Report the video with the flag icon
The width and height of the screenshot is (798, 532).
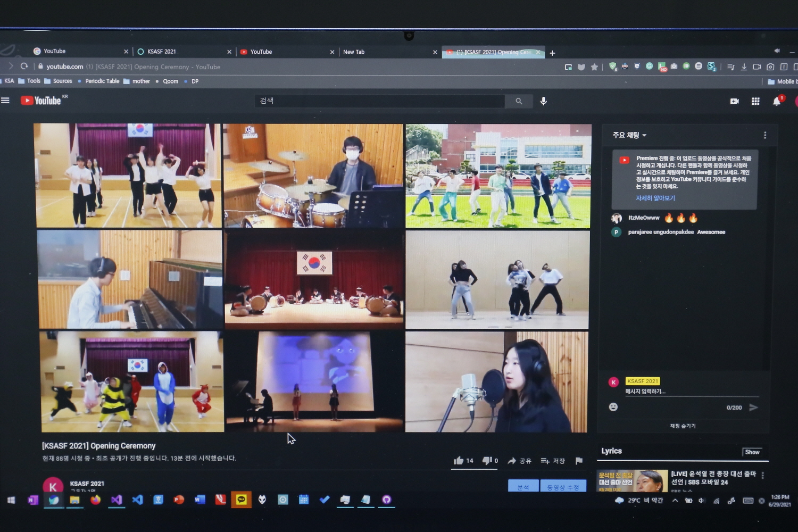579,461
